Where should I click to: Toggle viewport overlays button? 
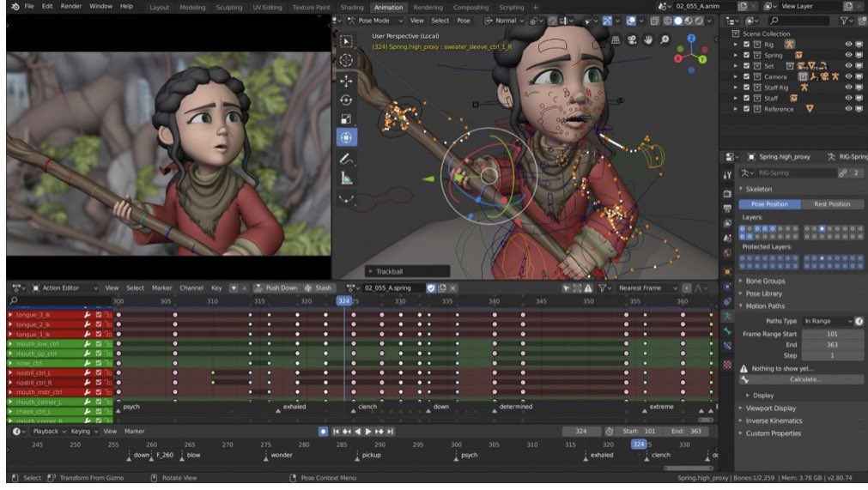(631, 21)
